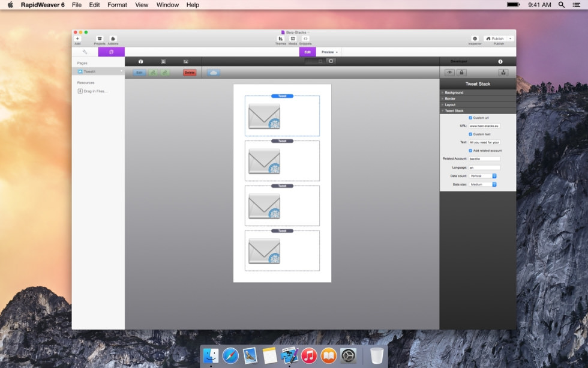Open the image library icon in dark toolbar
This screenshot has width=588, height=368.
[186, 61]
